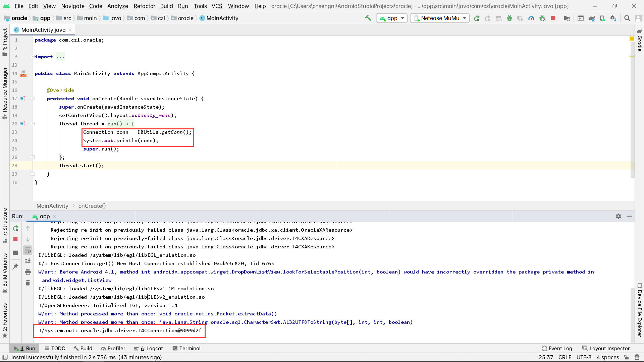Toggle the pin tab icon in Run panel

[x=15, y=266]
